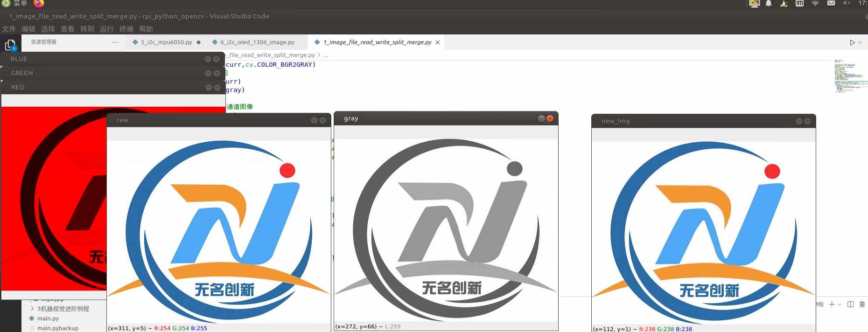Open the explorer panel's more actions ellipsis
868x332 pixels.
115,42
